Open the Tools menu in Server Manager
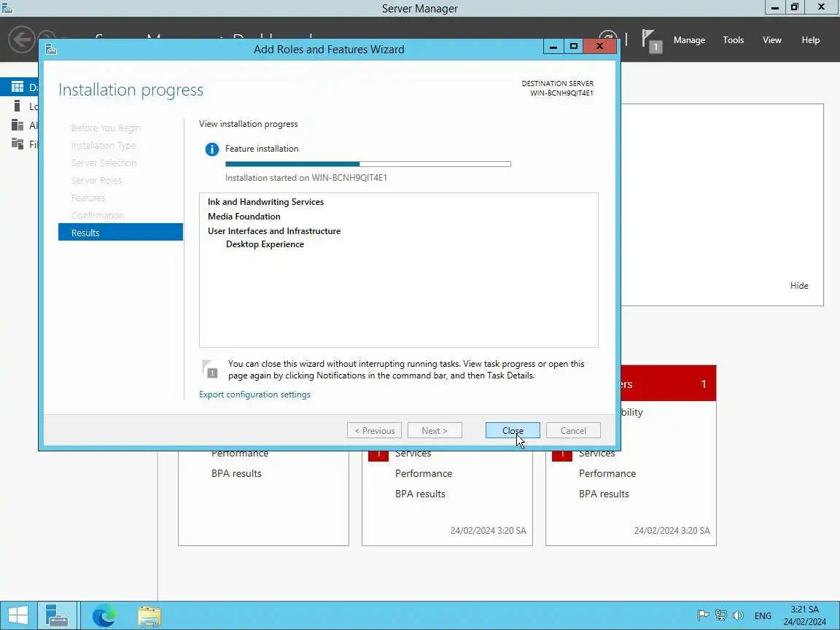840x630 pixels. 733,40
